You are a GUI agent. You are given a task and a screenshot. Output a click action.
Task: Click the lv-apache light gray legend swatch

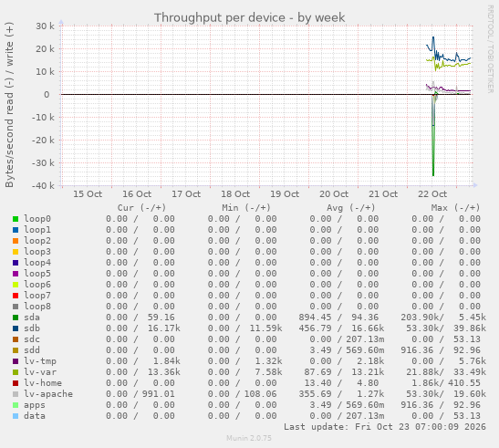click(16, 394)
